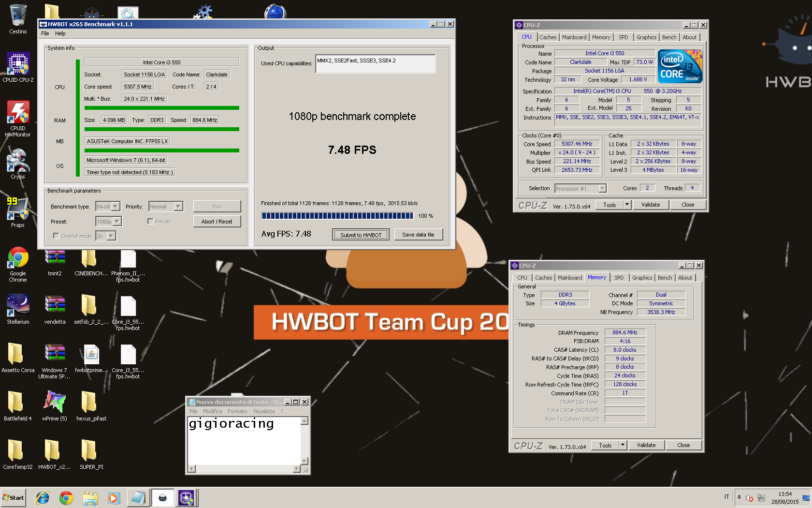
Task: Click CPU-Z taskbar button
Action: [186, 497]
